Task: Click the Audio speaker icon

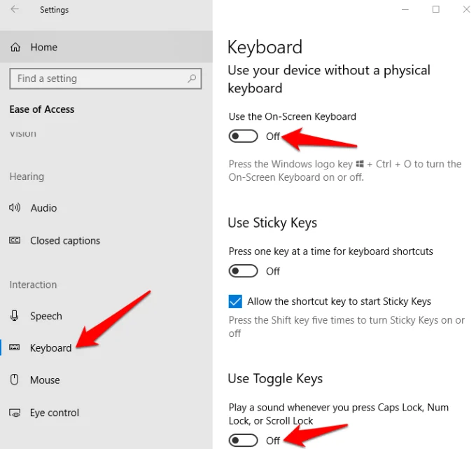Action: click(15, 208)
